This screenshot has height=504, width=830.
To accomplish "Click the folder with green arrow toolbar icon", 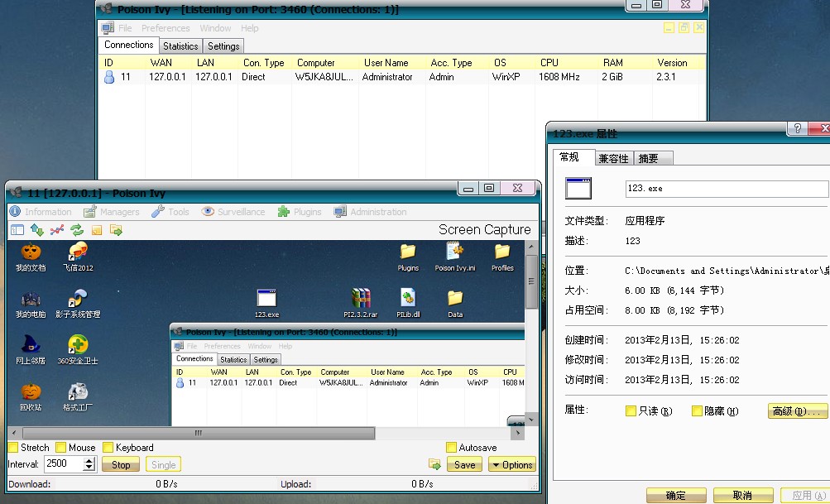I will (116, 230).
